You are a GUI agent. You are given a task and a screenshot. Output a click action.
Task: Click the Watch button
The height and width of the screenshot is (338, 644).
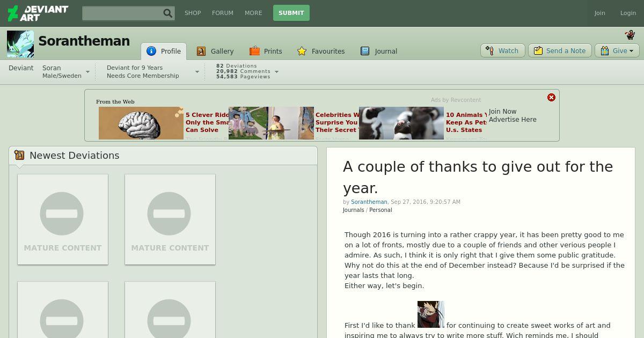point(503,50)
